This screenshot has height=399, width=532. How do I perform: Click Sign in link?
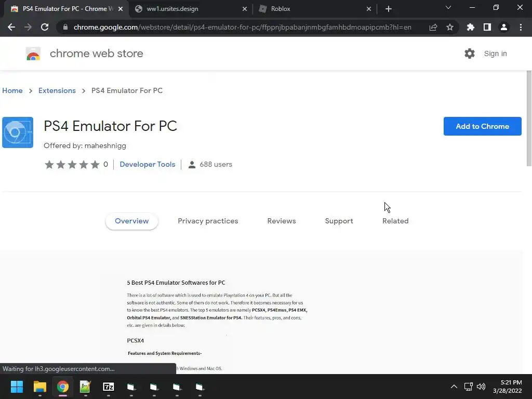point(495,54)
